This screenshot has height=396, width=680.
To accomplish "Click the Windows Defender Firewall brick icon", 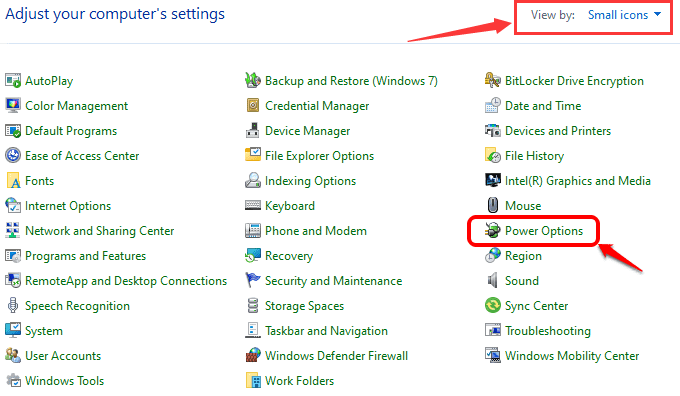I will click(x=253, y=356).
